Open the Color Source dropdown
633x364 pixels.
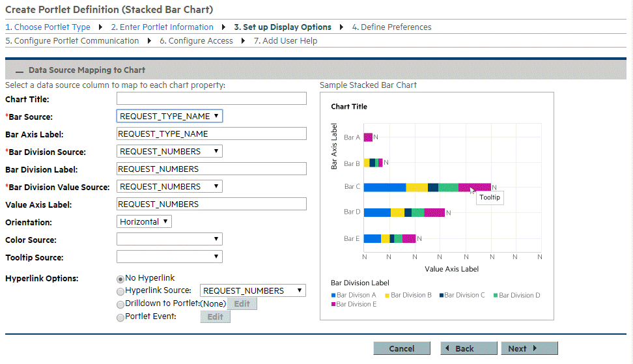(169, 239)
